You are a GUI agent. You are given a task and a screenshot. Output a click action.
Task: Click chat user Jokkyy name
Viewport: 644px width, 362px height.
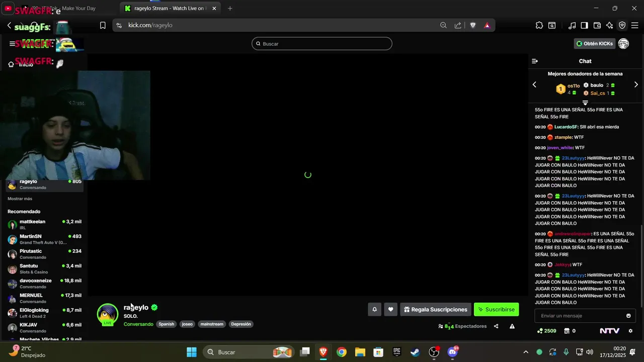coord(562,265)
